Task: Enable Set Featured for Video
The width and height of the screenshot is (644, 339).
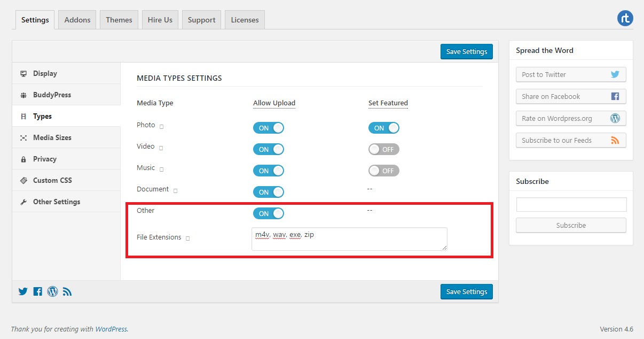Action: tap(383, 149)
